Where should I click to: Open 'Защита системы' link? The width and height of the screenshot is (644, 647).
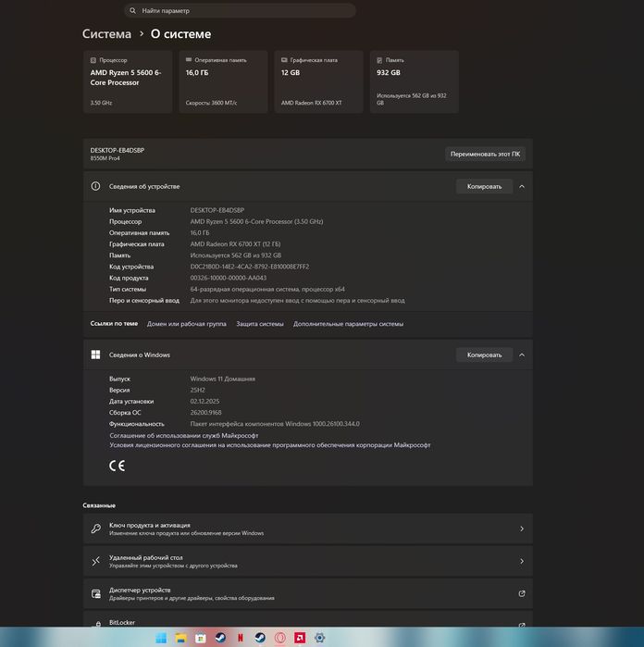coord(260,324)
